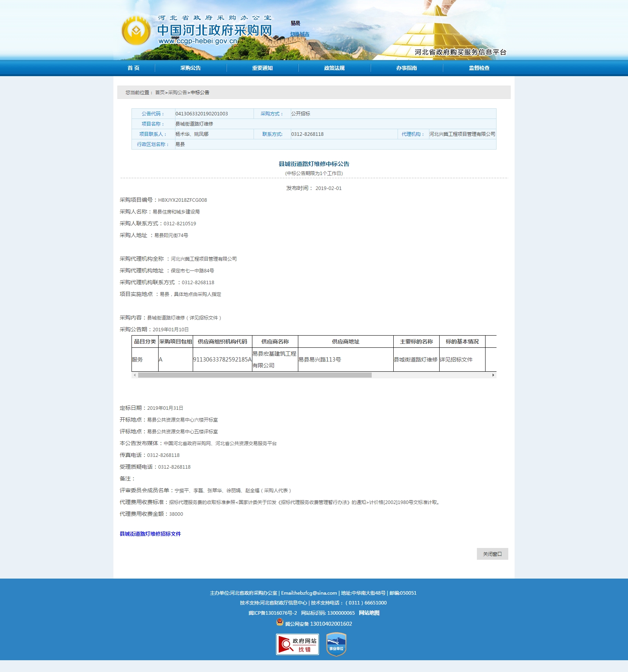Screen dimensions: 628x672
Task: Open the 首页 navigation menu item
Action: click(x=133, y=68)
